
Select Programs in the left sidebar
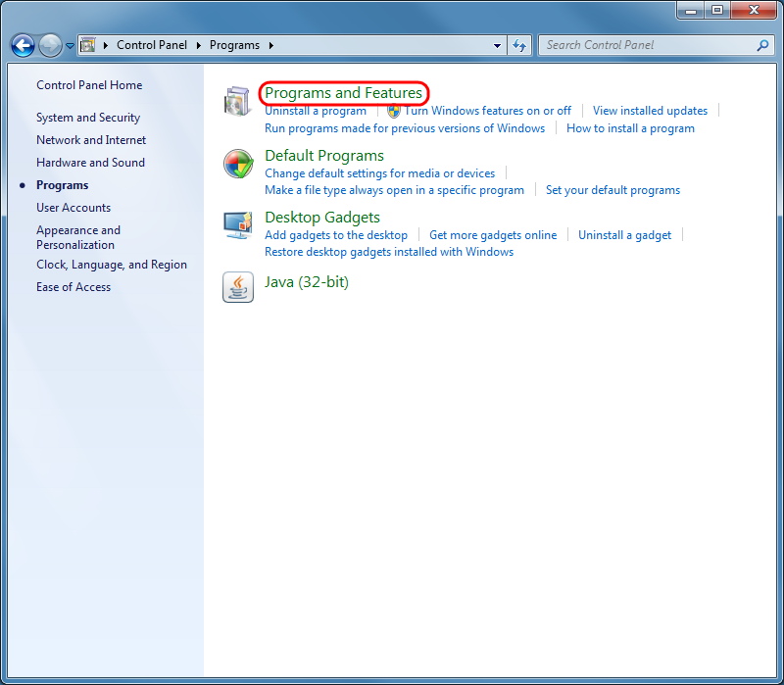pyautogui.click(x=63, y=185)
